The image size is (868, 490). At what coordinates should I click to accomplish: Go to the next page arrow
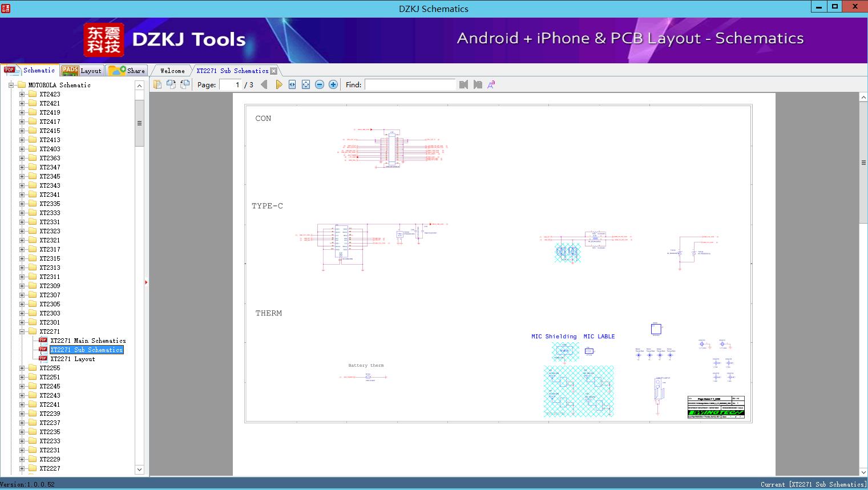(x=278, y=84)
